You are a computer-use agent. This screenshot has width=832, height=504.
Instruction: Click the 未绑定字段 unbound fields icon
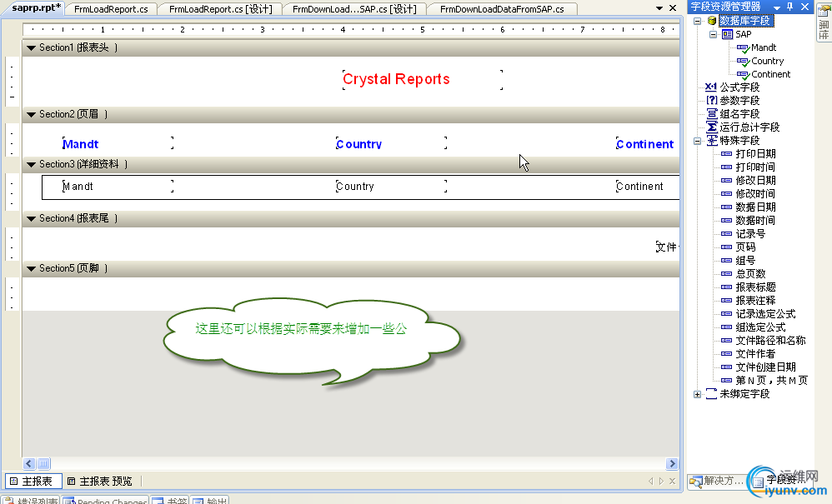[712, 394]
